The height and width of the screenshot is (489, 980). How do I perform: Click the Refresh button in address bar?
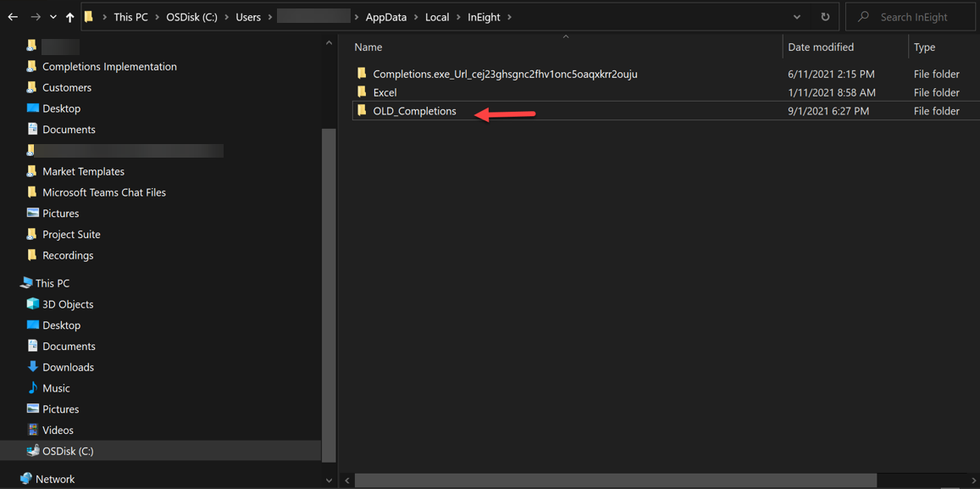point(825,17)
